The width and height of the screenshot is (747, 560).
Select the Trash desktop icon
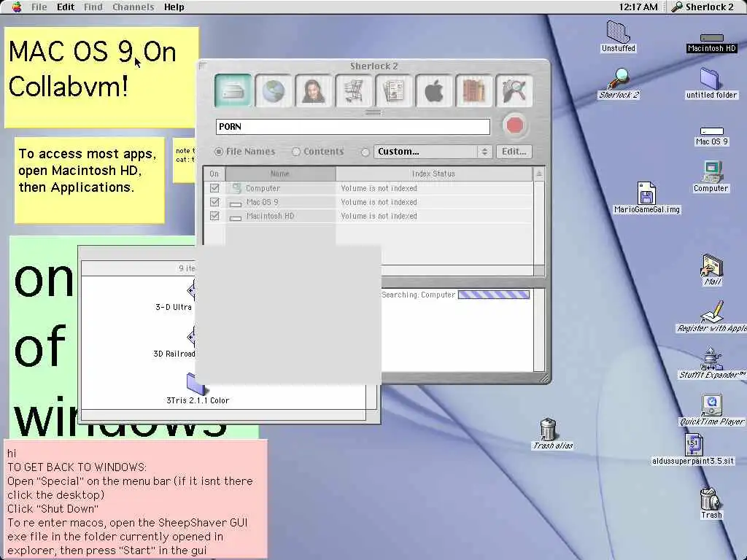pos(711,503)
